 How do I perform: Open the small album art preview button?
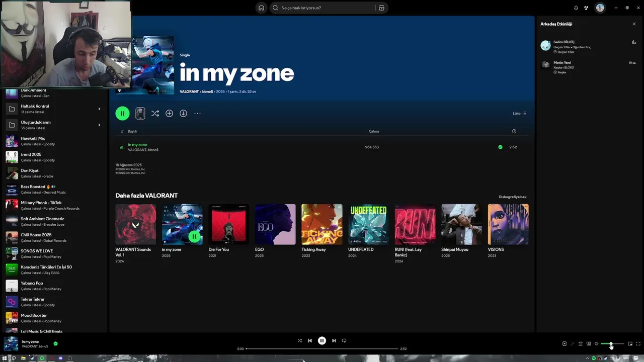click(x=140, y=113)
